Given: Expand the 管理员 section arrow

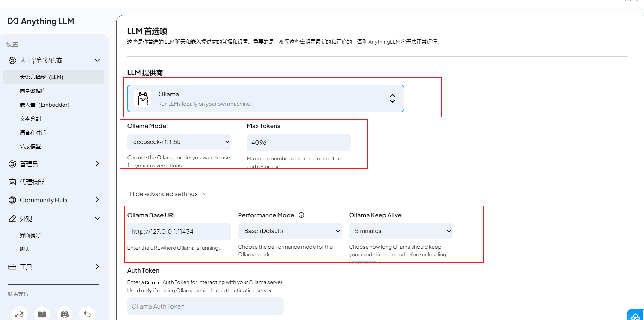Looking at the screenshot, I should pos(97,163).
